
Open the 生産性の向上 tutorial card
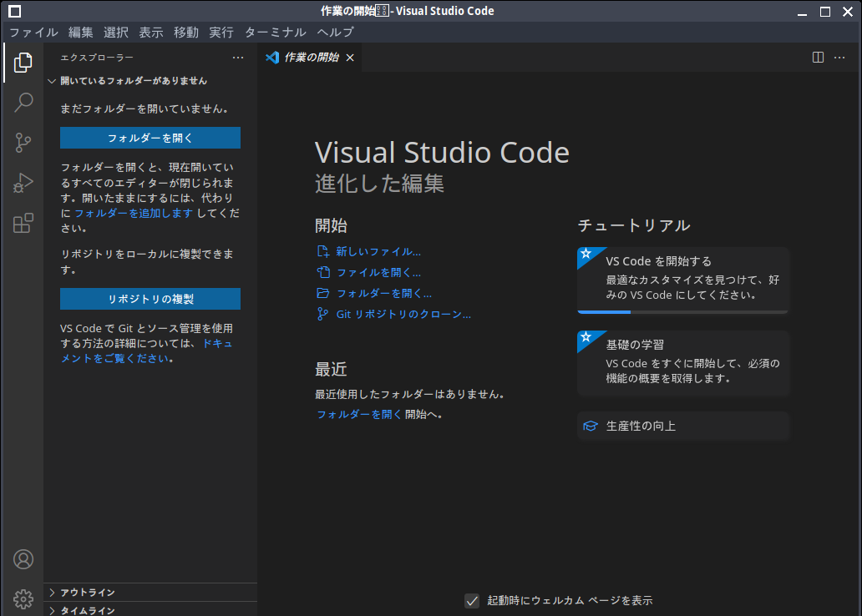click(682, 426)
